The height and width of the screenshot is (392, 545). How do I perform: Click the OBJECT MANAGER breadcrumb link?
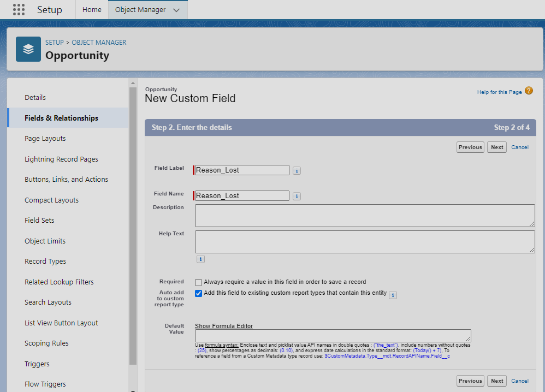click(x=99, y=43)
